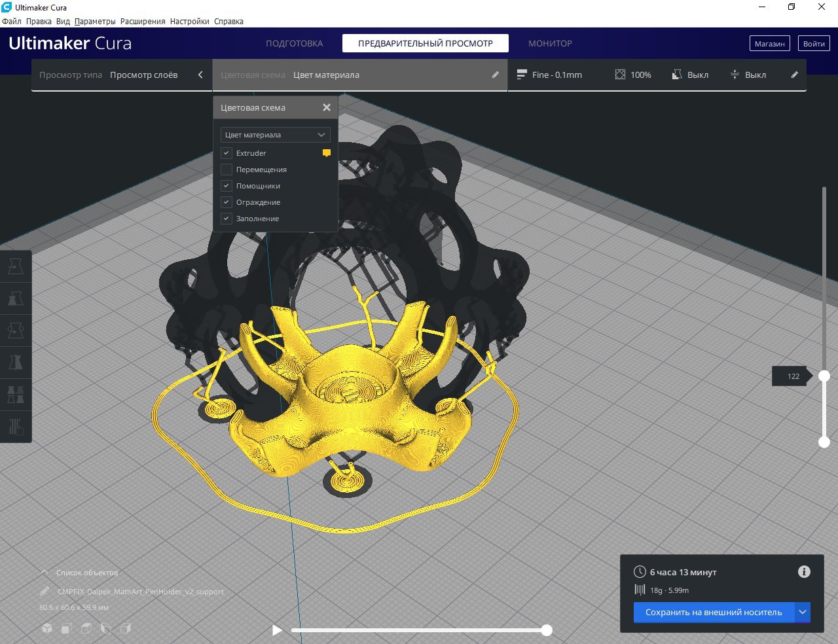
Task: Switch to the 3D view cube icon
Action: [x=47, y=628]
